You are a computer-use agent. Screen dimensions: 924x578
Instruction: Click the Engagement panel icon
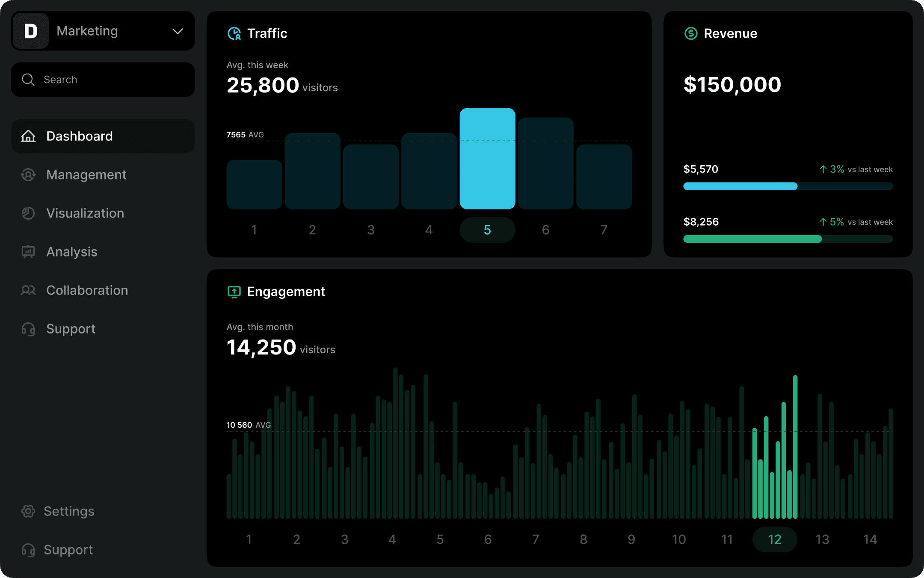coord(234,292)
